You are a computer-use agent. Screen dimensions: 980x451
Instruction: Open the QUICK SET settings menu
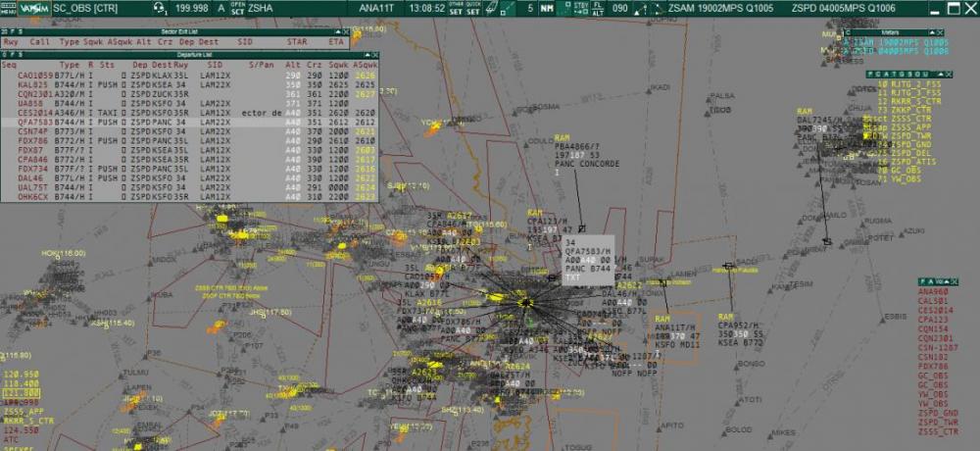tap(473, 8)
